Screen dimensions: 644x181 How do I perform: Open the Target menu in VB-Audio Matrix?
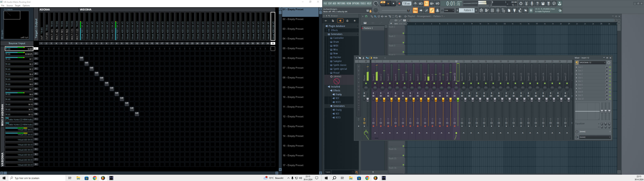(x=18, y=5)
